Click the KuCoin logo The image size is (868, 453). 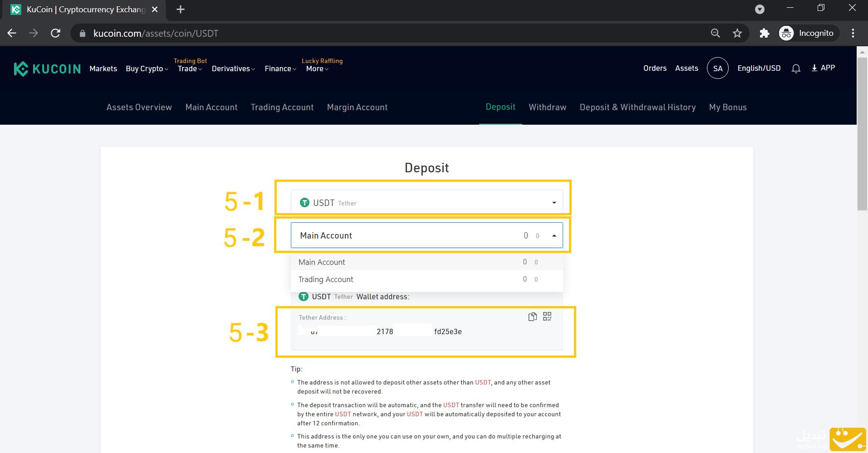(x=47, y=69)
